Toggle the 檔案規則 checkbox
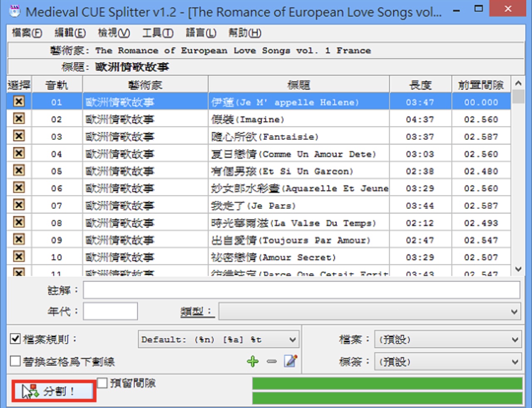532x408 pixels. point(15,339)
